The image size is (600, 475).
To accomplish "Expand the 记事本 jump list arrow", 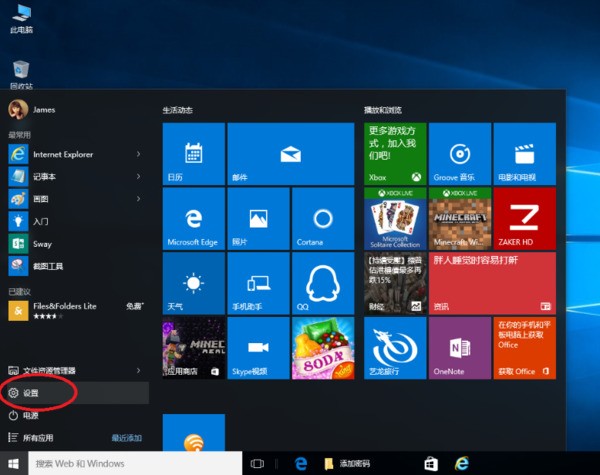I will (x=138, y=176).
